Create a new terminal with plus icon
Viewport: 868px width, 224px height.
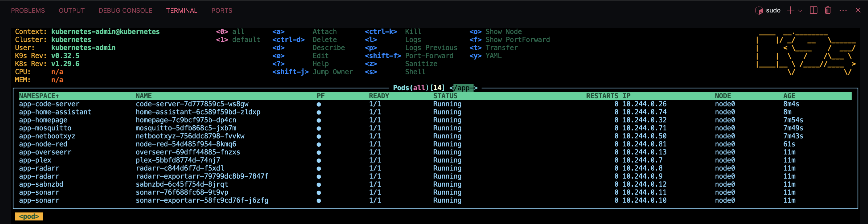(x=790, y=10)
